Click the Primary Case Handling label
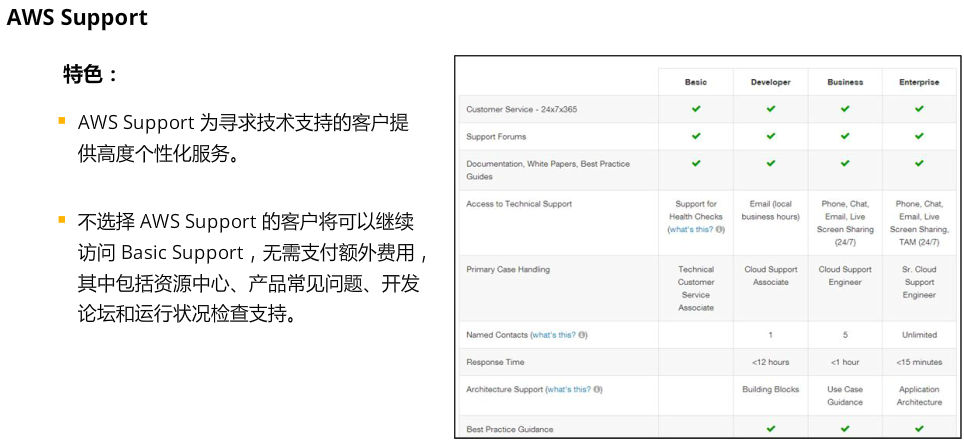The height and width of the screenshot is (444, 964). (x=508, y=269)
